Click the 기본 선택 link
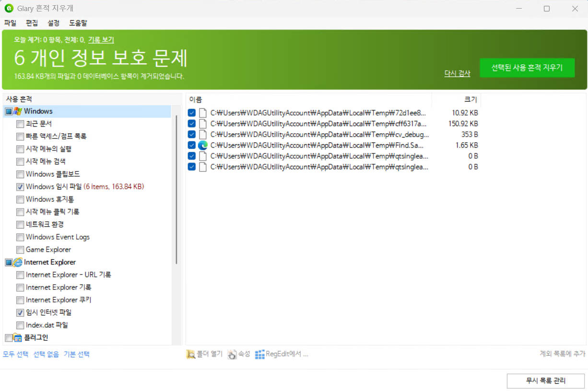The height and width of the screenshot is (391, 588). tap(77, 354)
